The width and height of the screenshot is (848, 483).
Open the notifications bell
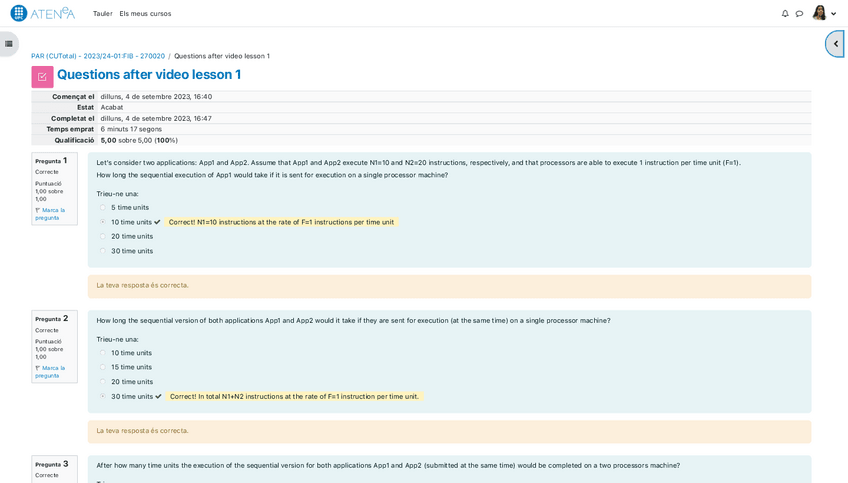click(785, 14)
